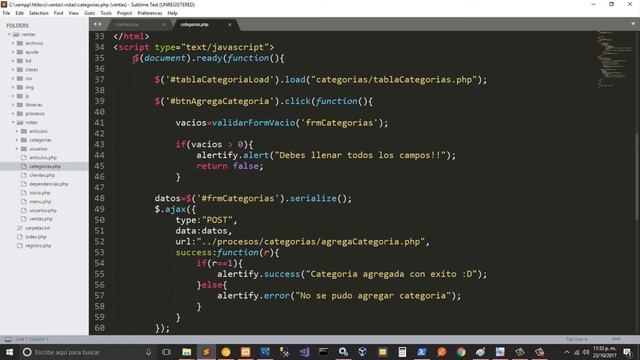The width and height of the screenshot is (640, 360).
Task: Click the inicio.php file icon in sidebar
Action: pos(24,193)
